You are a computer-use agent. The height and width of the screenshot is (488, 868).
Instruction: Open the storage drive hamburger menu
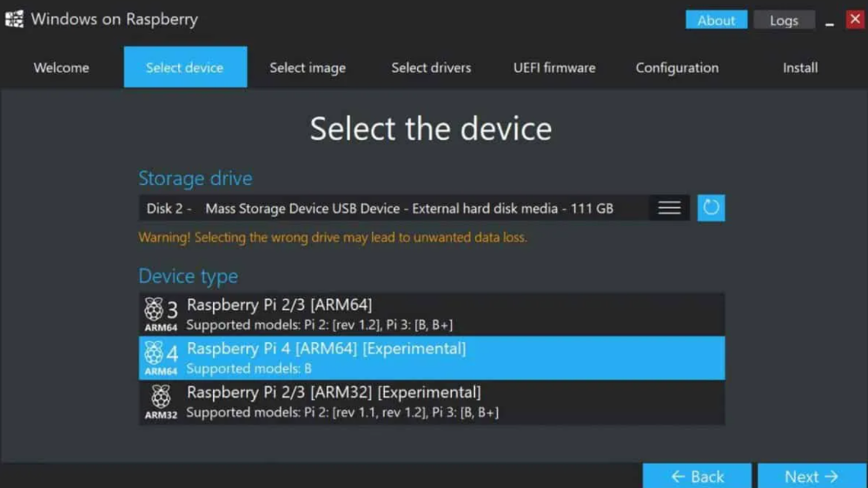669,208
